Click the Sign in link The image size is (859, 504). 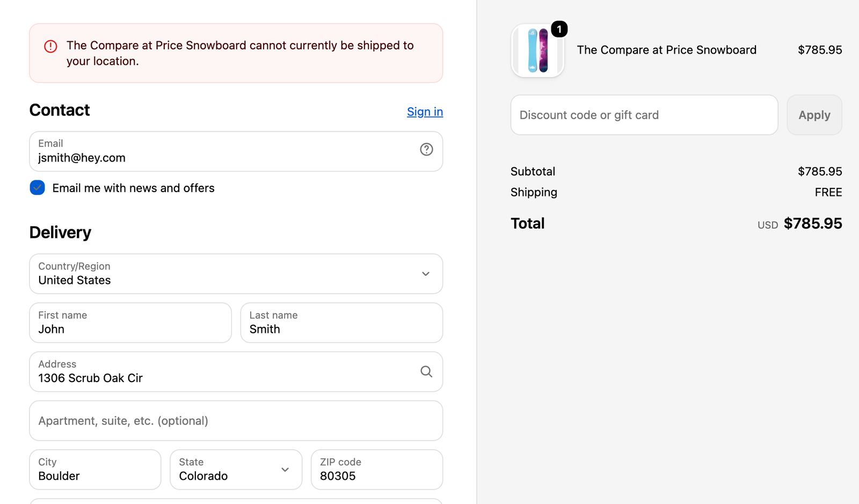point(425,112)
